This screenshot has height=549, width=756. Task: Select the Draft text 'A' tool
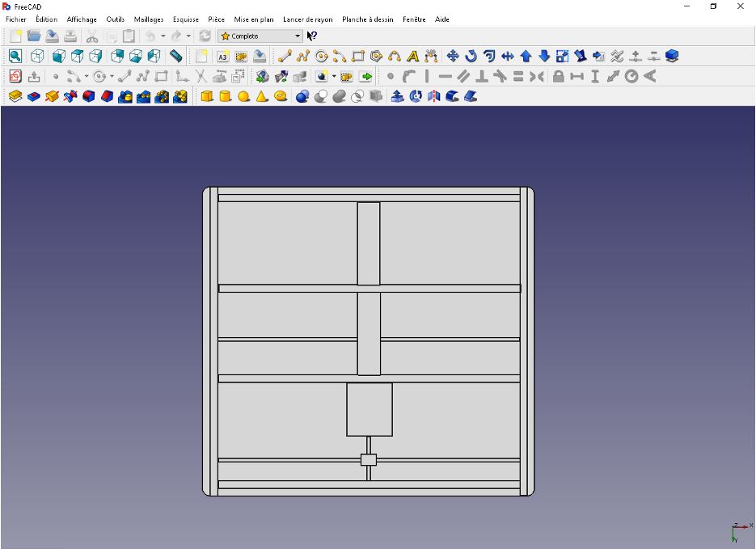pos(412,57)
